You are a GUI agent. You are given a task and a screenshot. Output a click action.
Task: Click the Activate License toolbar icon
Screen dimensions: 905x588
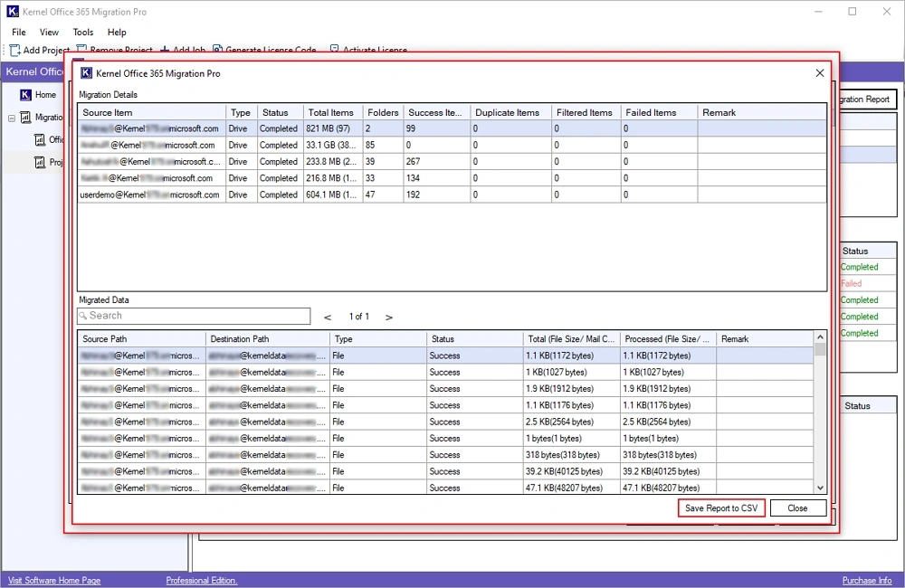pyautogui.click(x=332, y=51)
